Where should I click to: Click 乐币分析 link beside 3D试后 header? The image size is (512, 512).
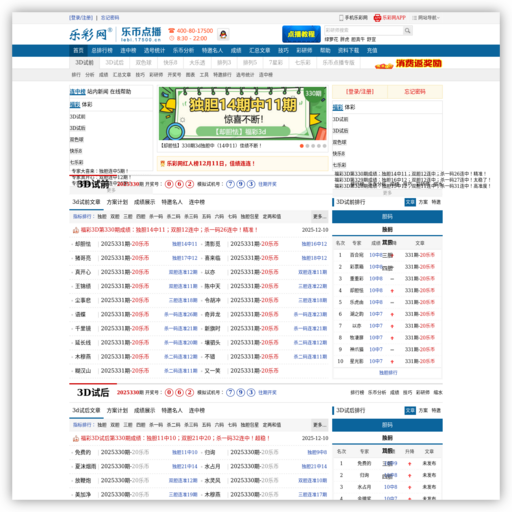377,392
